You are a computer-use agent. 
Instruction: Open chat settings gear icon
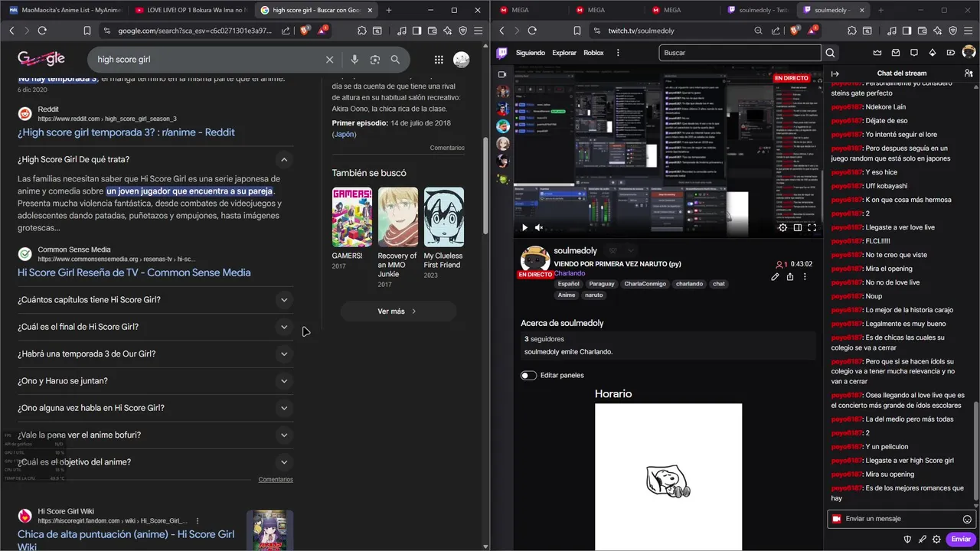[x=936, y=539]
